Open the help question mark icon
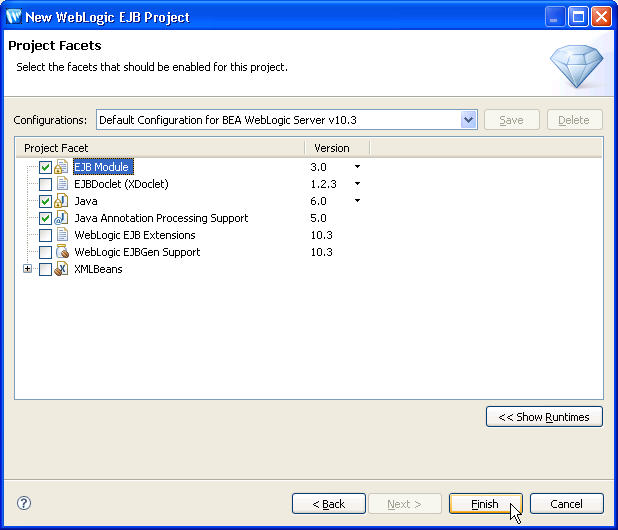The height and width of the screenshot is (530, 618). (24, 503)
